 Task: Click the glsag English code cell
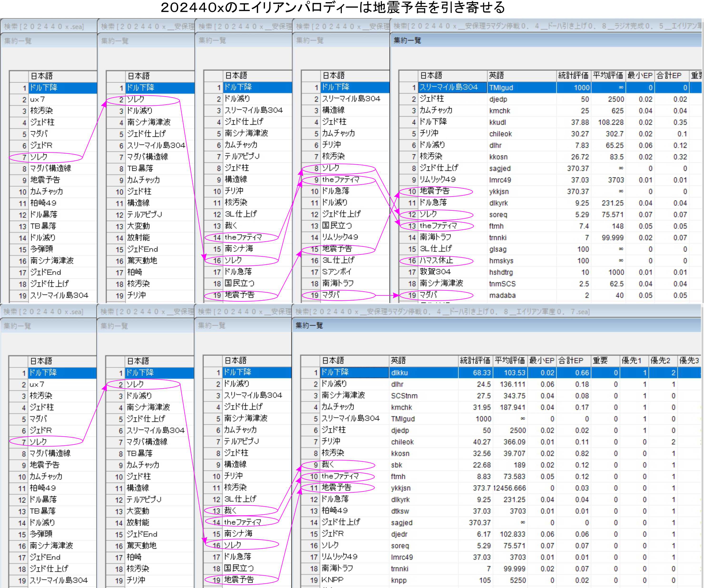coord(522,249)
